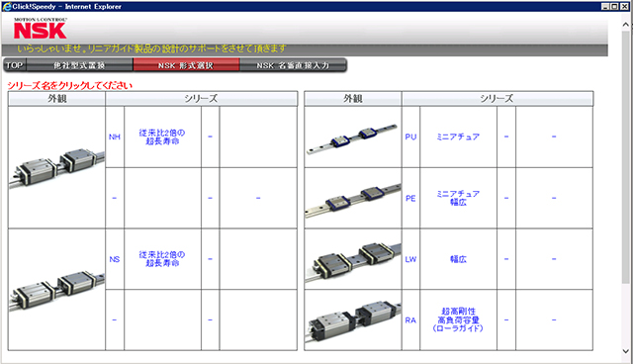Click the NH series link
The image size is (633, 364).
pos(115,137)
